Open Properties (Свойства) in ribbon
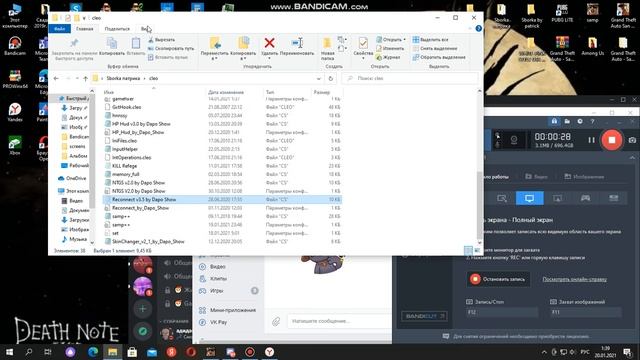This screenshot has width=640, height=360. pyautogui.click(x=363, y=43)
